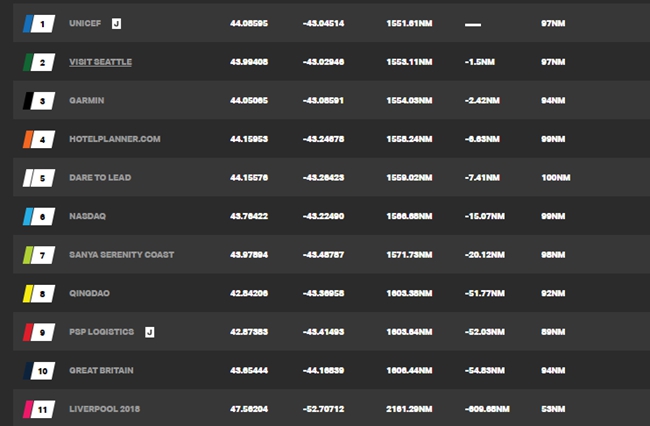Screen dimensions: 650x426
Task: Select Garmin's latitude value 44.05065
Action: point(249,101)
